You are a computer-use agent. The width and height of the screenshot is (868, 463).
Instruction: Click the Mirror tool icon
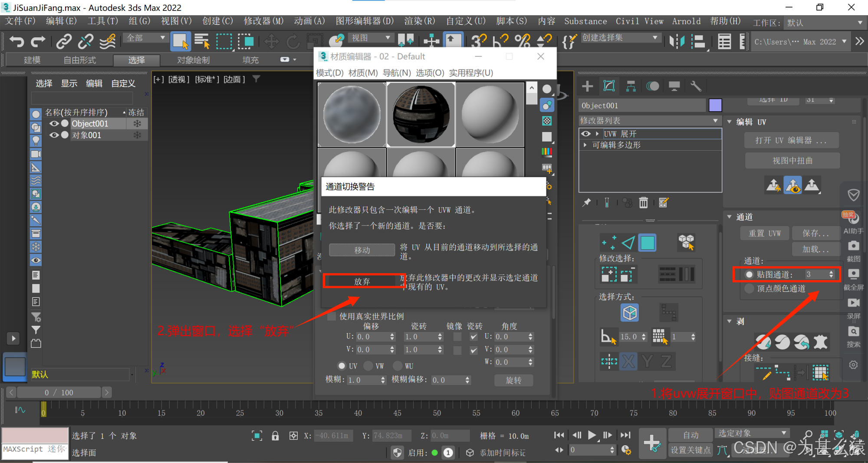tap(677, 41)
